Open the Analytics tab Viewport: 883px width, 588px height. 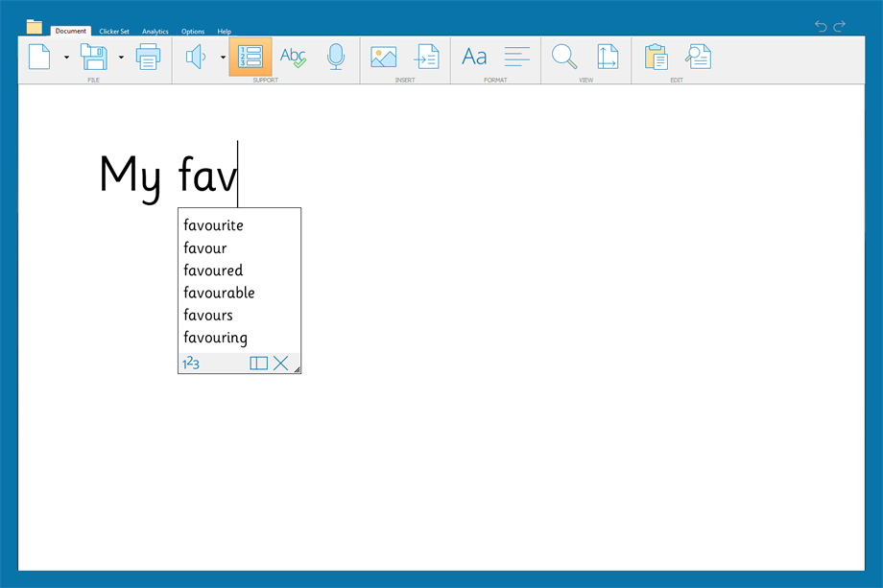tap(155, 31)
